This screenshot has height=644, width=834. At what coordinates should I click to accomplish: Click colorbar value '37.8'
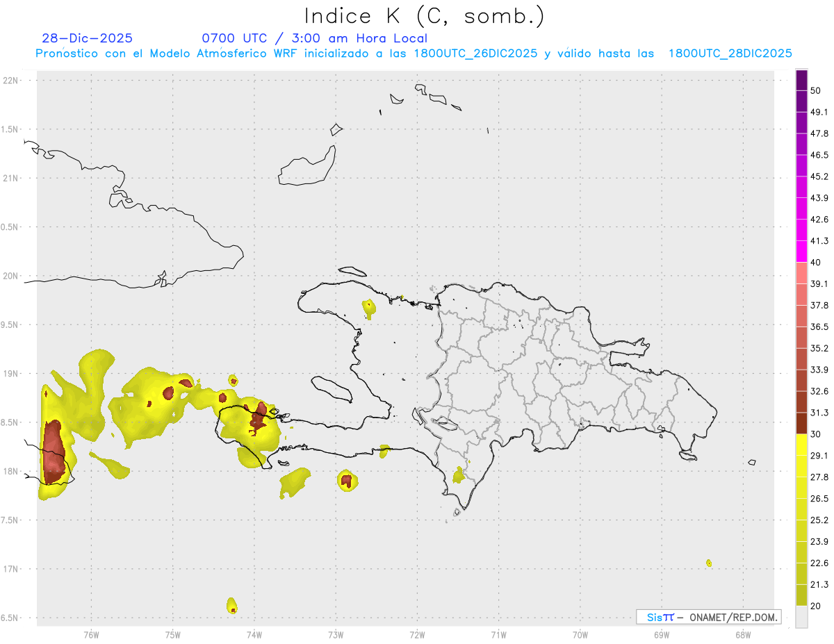819,305
